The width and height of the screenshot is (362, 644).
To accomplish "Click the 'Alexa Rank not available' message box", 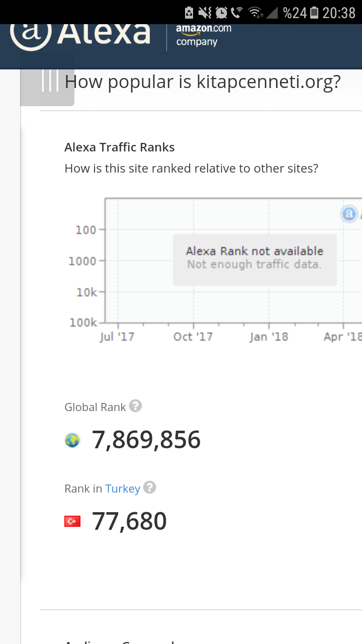I will click(x=255, y=260).
